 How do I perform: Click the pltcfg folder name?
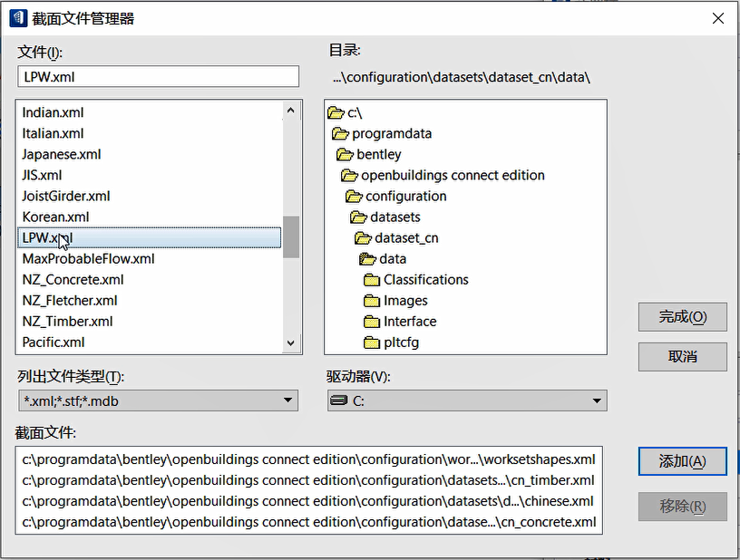pos(401,343)
